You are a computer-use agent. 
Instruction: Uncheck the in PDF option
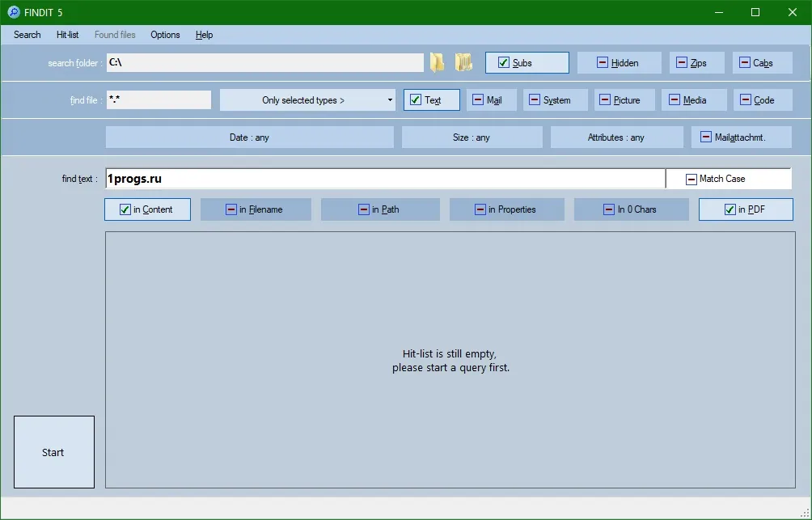tap(746, 209)
